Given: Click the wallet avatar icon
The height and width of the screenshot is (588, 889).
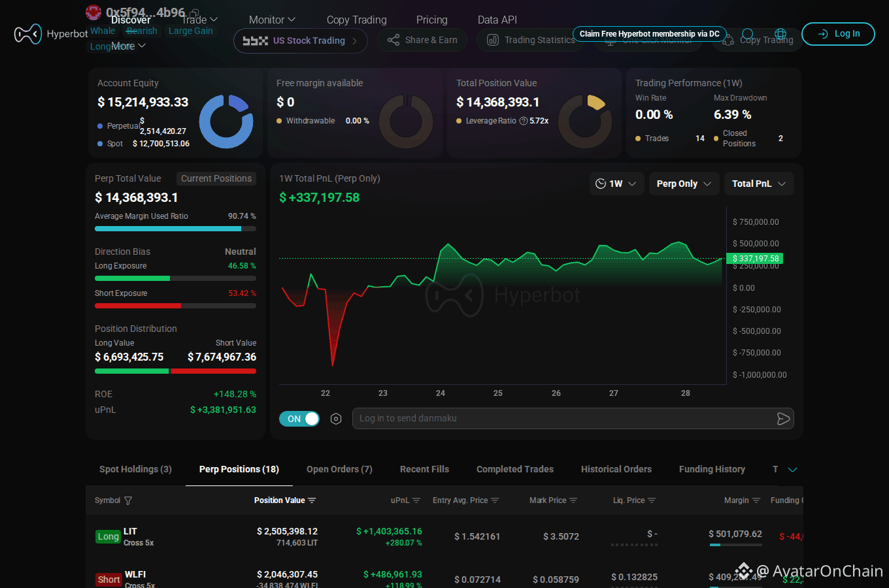Looking at the screenshot, I should point(93,12).
